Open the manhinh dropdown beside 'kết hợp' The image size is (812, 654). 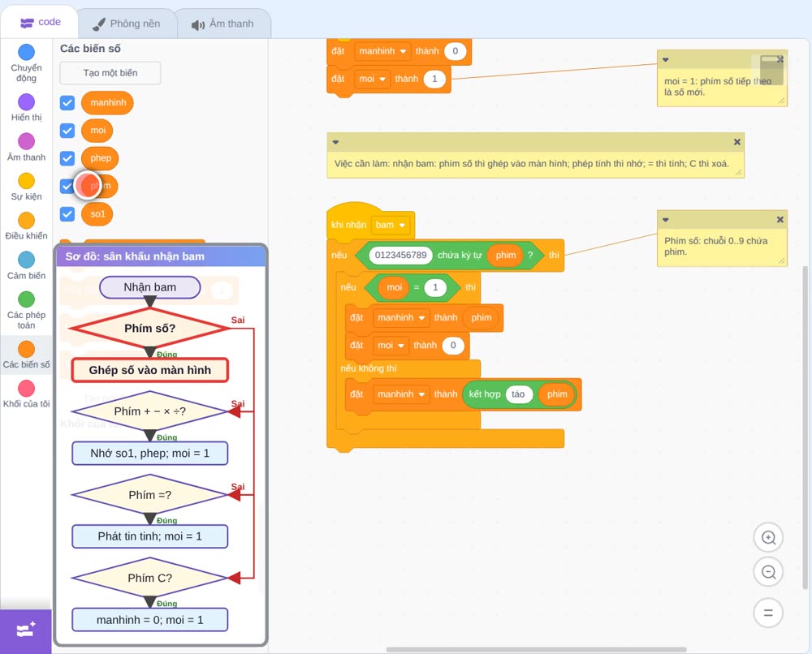[x=401, y=394]
